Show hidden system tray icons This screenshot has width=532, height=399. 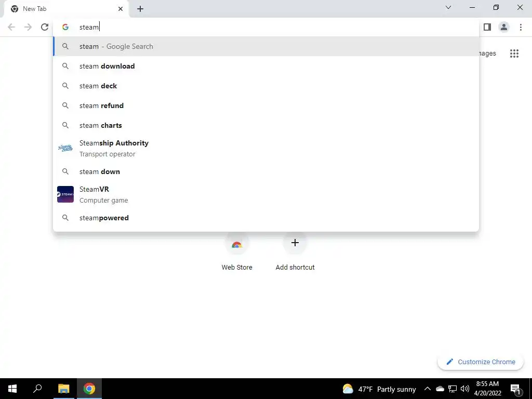(428, 389)
